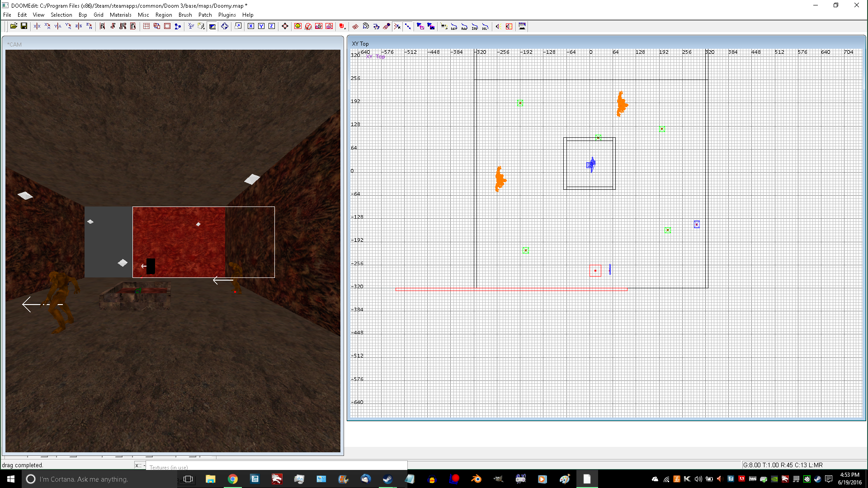Lock Y axis toggle button
The height and width of the screenshot is (488, 868).
coord(261,26)
